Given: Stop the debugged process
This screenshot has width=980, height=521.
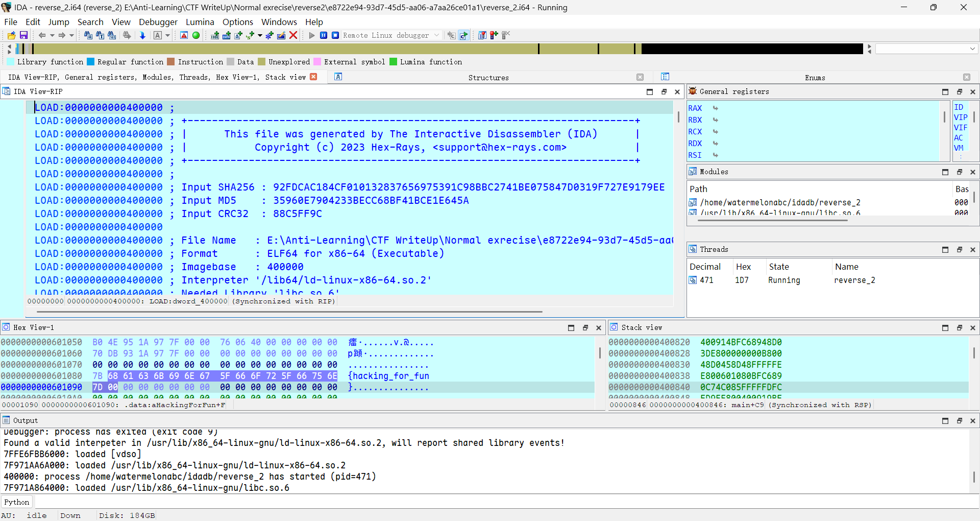Looking at the screenshot, I should pyautogui.click(x=335, y=35).
